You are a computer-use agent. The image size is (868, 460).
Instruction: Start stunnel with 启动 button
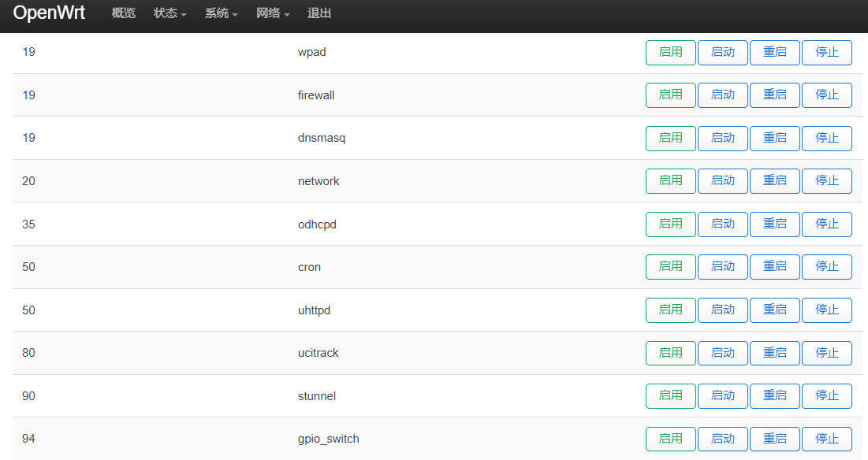pyautogui.click(x=722, y=396)
